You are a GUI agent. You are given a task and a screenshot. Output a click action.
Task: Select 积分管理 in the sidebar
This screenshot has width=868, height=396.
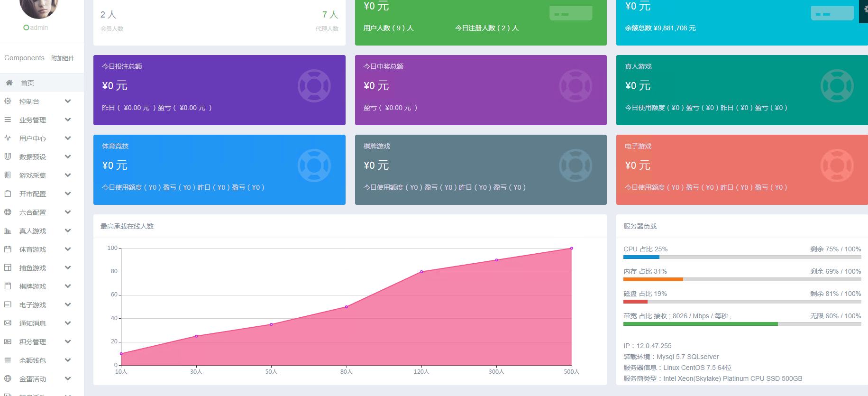pos(33,342)
